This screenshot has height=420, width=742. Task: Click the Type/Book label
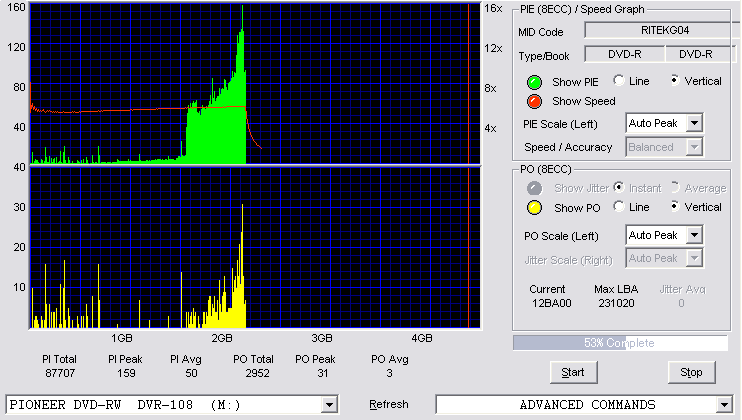544,56
